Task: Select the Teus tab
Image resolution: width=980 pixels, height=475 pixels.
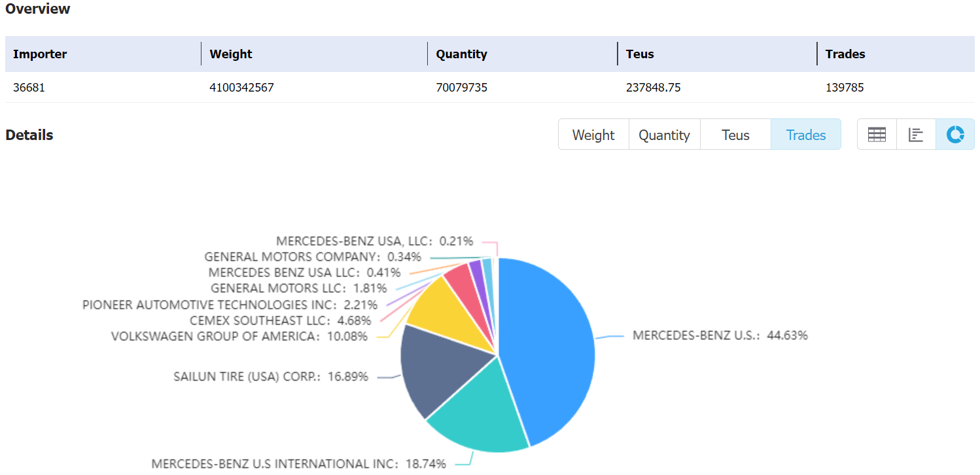Action: (x=735, y=135)
